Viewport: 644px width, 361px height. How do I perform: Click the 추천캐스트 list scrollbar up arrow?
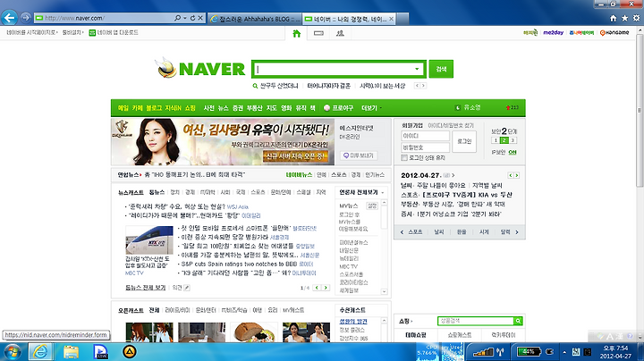385,321
